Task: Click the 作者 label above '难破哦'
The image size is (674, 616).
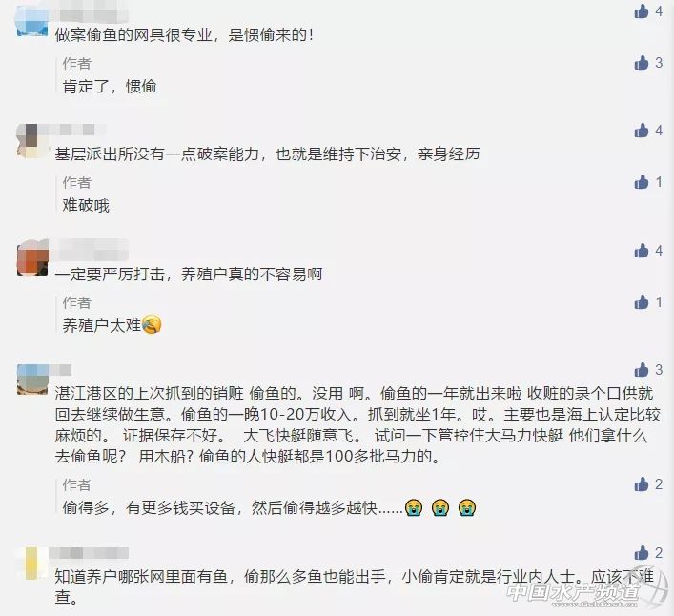Action: click(77, 183)
